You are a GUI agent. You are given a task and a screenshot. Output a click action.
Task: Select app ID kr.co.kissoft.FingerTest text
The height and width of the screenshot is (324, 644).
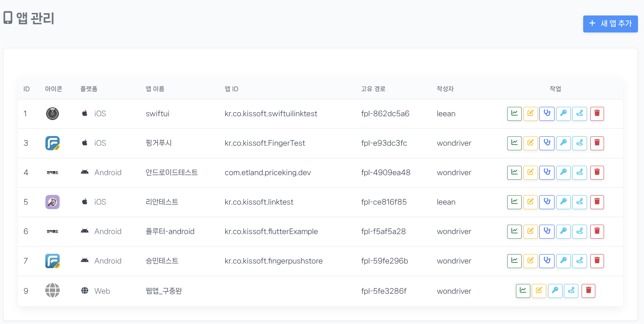point(264,143)
